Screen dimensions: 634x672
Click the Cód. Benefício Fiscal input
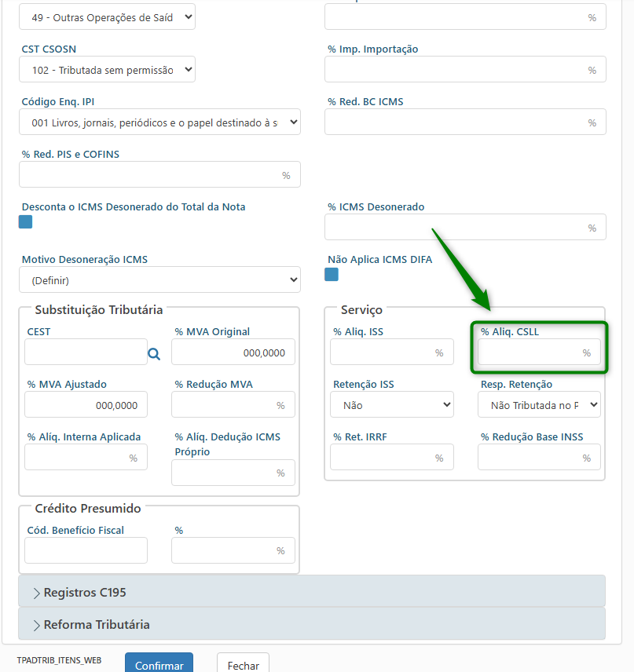pos(86,550)
